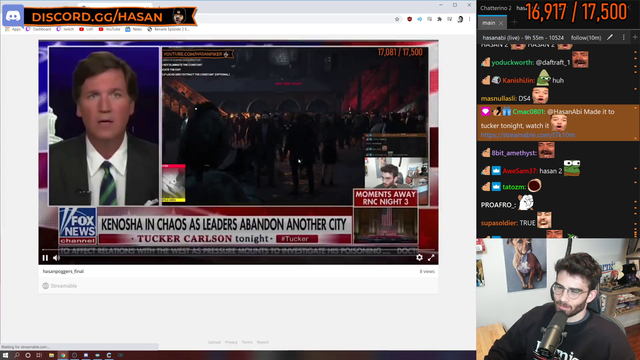Click green frog emote in AweSam37 message
Screen dimensions: 640x360
(572, 168)
